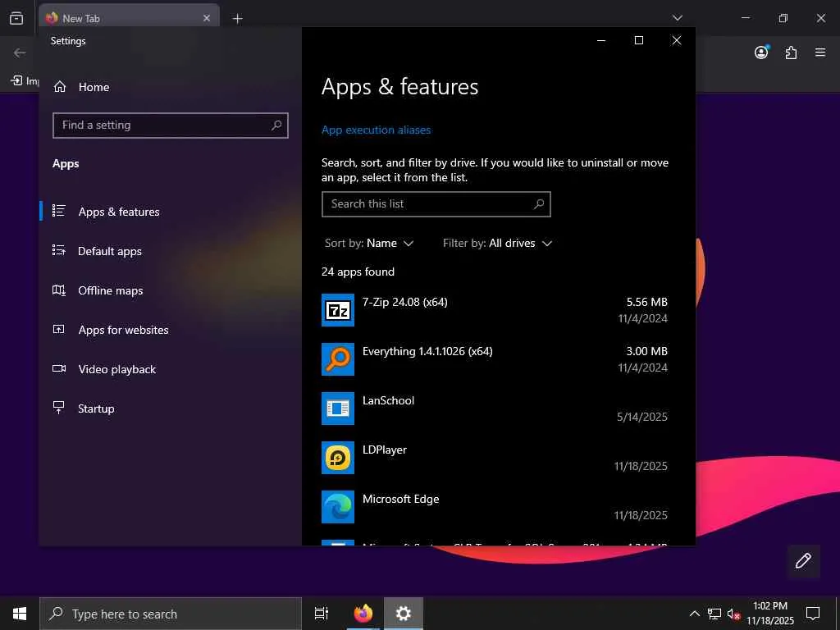The width and height of the screenshot is (840, 630).
Task: Select the LanSchool list entry
Action: [x=495, y=409]
